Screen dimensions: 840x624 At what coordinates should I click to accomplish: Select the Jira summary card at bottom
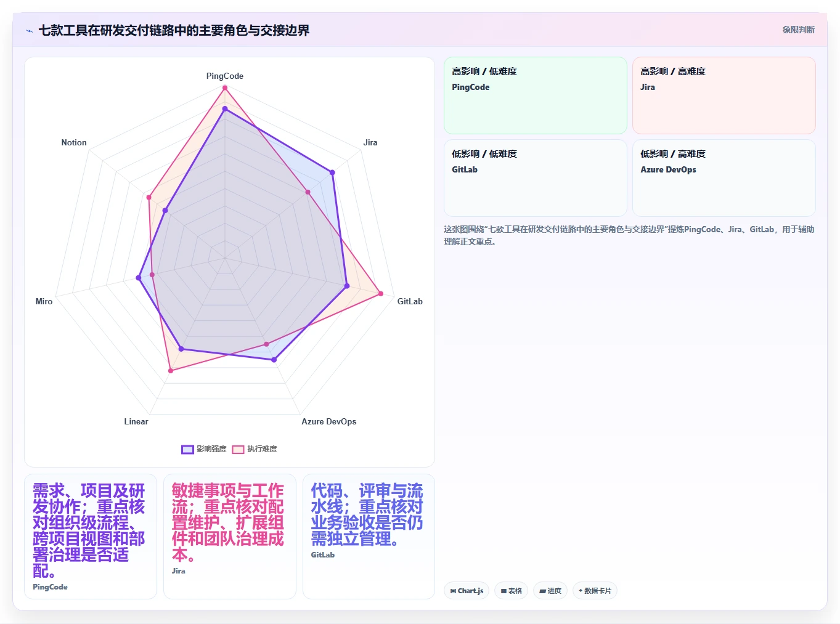[230, 537]
